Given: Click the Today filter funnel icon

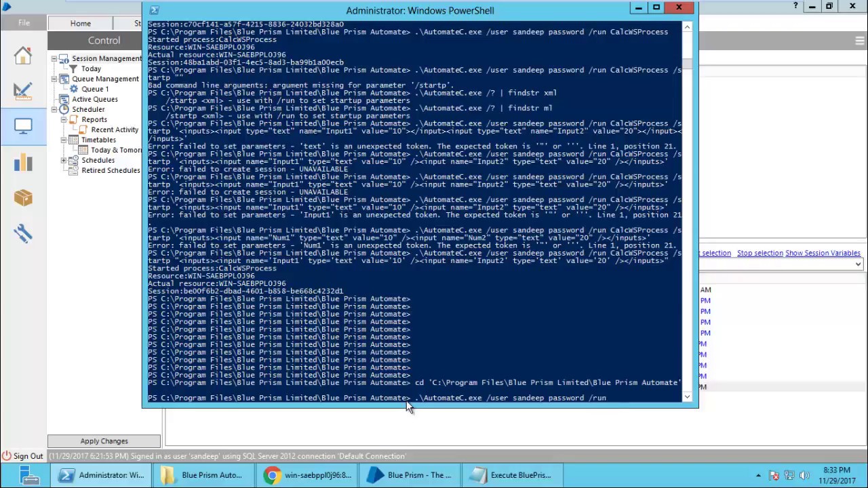Looking at the screenshot, I should (x=74, y=69).
